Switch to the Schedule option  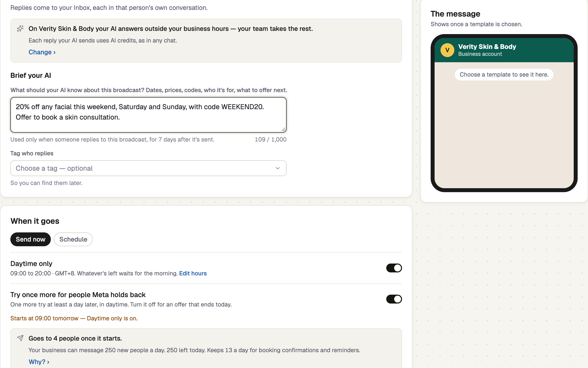click(73, 239)
